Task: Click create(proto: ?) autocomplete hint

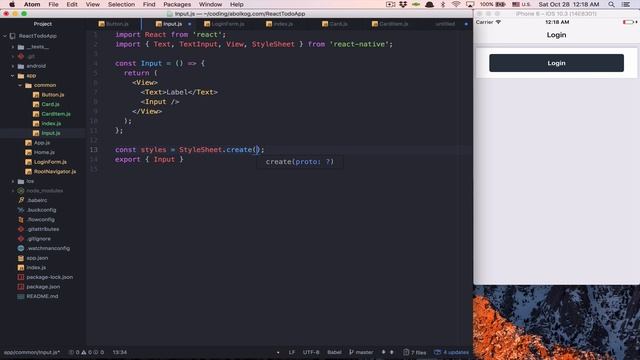Action: (x=300, y=162)
